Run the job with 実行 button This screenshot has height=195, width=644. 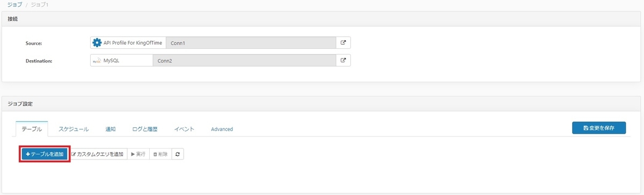[138, 154]
